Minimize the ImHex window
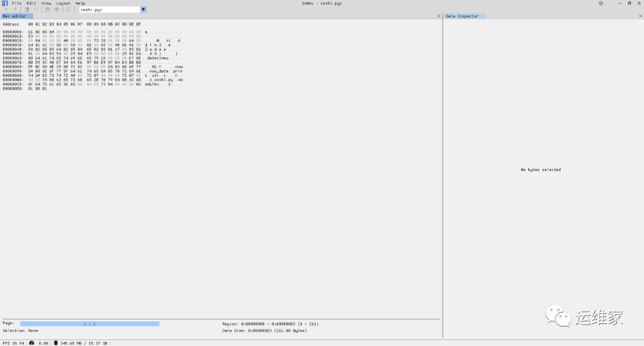This screenshot has width=644, height=346. [x=620, y=4]
